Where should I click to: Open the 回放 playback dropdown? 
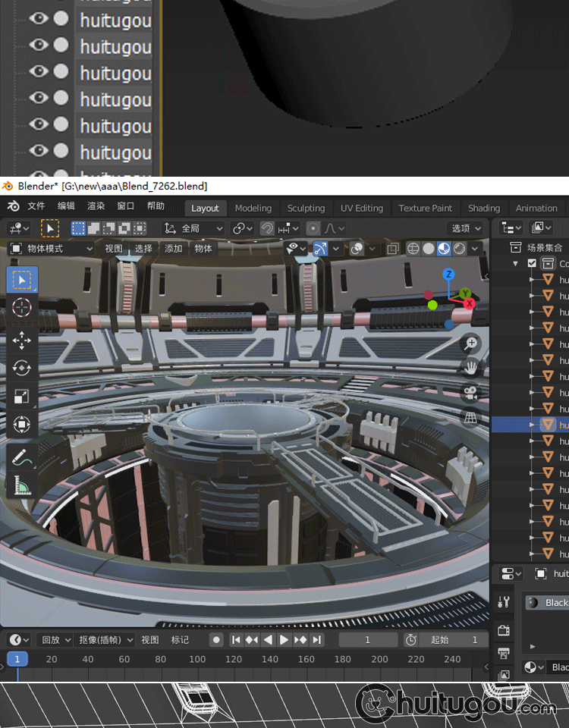click(55, 640)
